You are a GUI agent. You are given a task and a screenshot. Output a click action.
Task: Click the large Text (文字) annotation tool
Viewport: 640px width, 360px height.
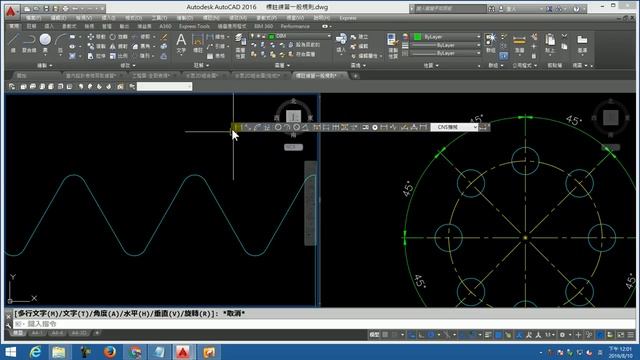coord(181,43)
